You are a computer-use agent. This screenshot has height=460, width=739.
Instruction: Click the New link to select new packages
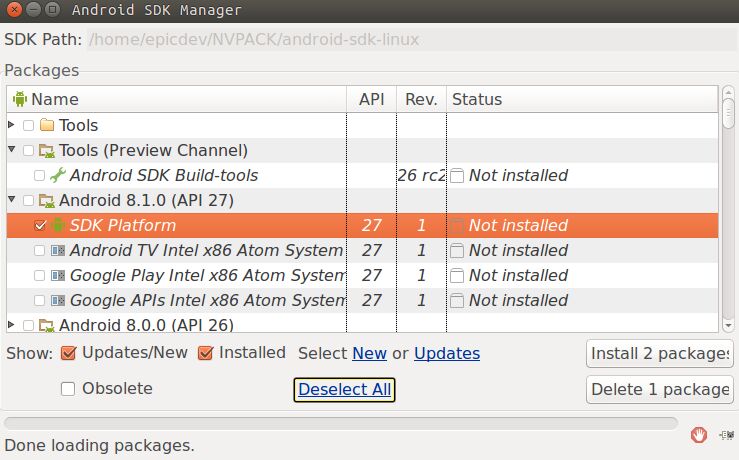coord(370,353)
